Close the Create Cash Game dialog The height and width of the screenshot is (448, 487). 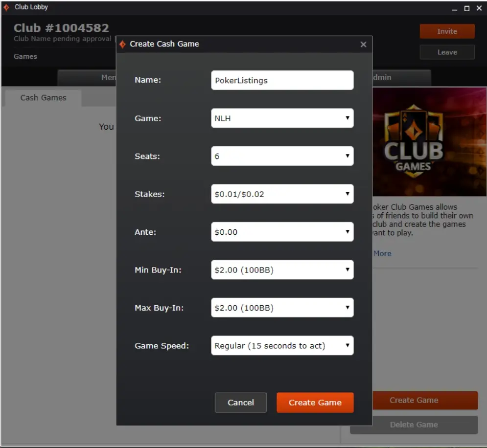[363, 45]
